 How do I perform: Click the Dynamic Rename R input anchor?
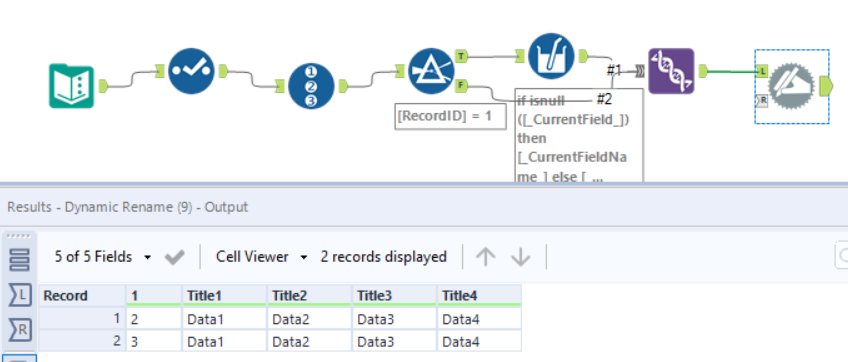762,100
